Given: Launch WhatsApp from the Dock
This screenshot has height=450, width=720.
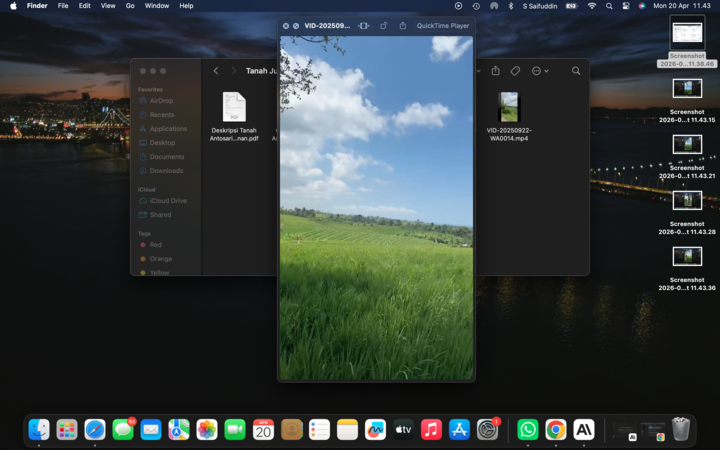Looking at the screenshot, I should click(527, 430).
